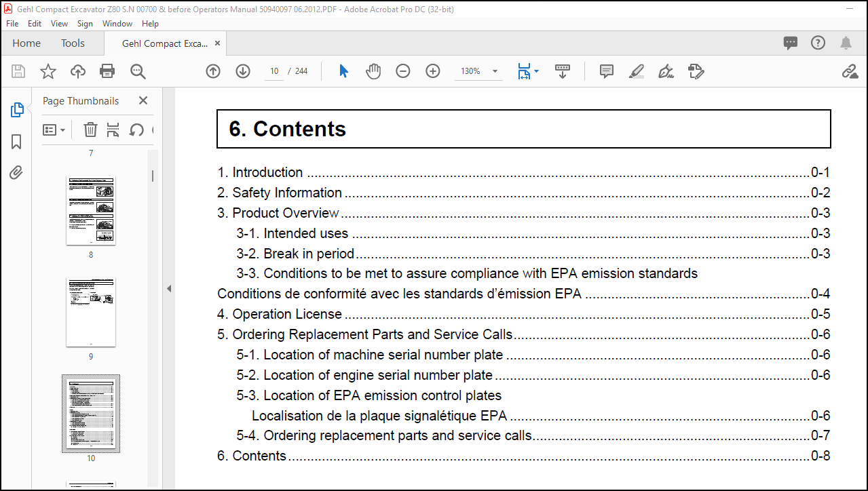Open Find text with the magnifier icon
Screen dimensions: 868x491
[138, 71]
